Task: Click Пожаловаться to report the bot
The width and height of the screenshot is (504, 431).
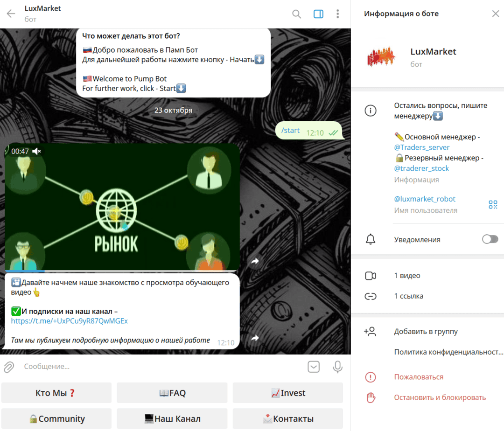Action: pos(419,377)
